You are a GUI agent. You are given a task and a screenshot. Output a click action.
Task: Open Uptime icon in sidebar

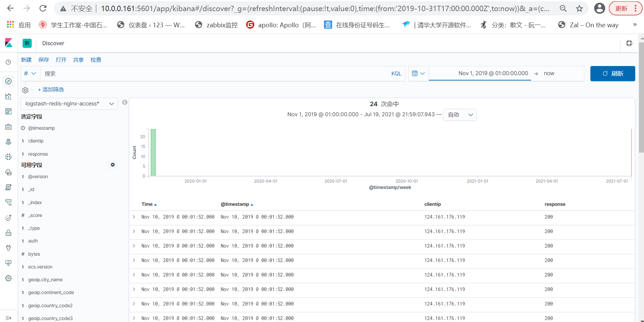(8, 218)
